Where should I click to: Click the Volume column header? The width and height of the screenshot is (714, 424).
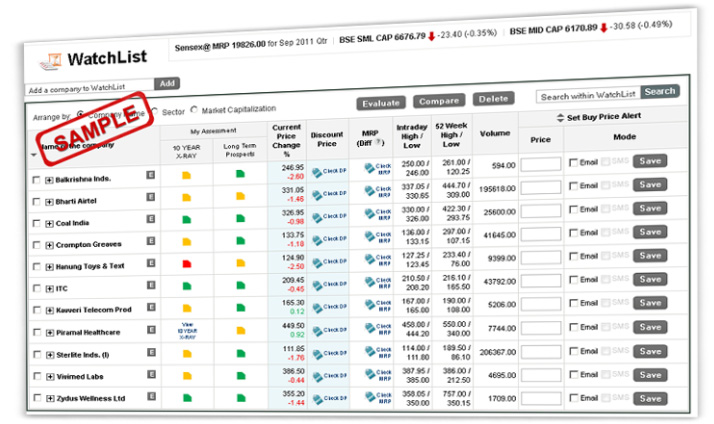coord(495,133)
